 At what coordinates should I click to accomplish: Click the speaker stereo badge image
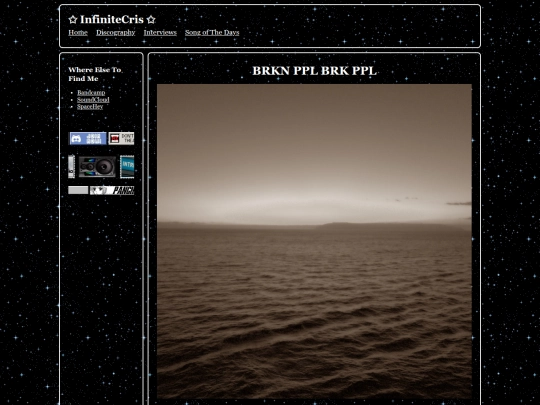(97, 167)
